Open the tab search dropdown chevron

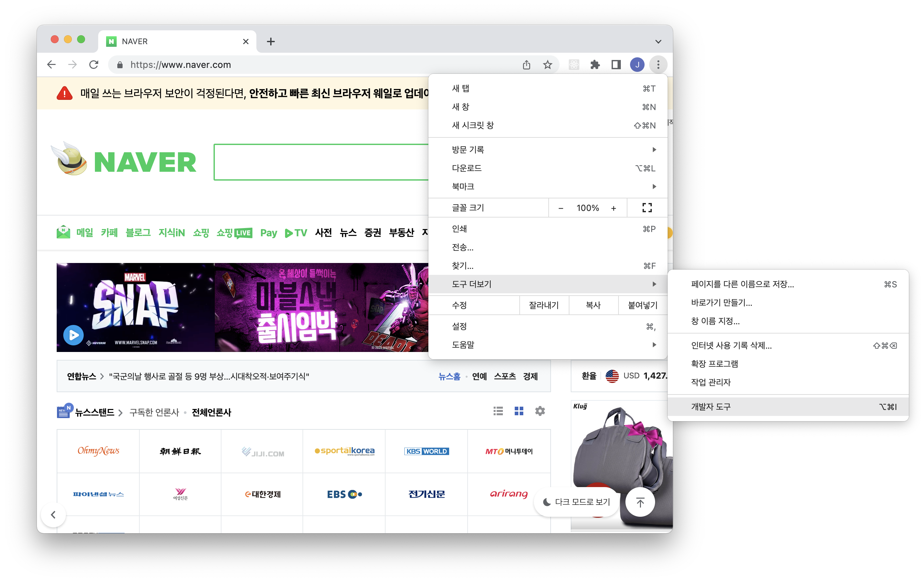coord(658,42)
